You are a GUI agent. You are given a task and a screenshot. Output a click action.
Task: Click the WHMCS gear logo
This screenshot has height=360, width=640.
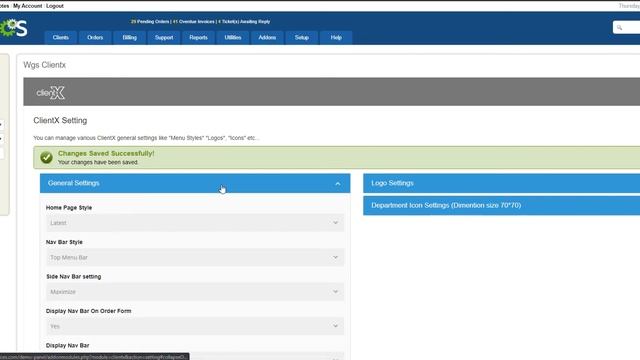click(13, 28)
